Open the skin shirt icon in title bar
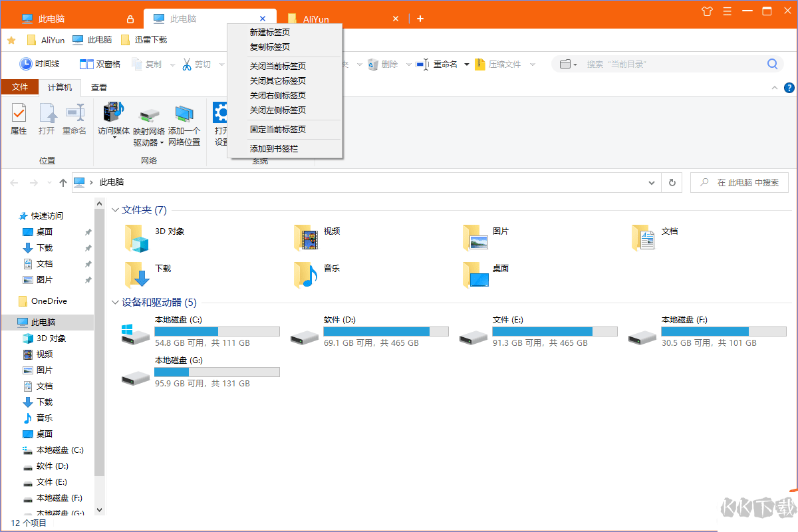Screen dimensions: 798x532 coord(707,11)
